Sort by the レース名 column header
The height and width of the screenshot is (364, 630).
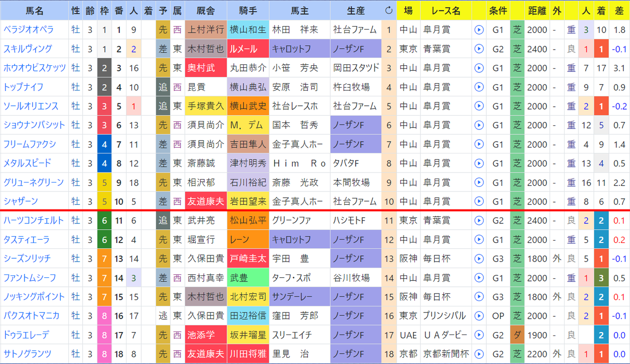[x=446, y=10]
